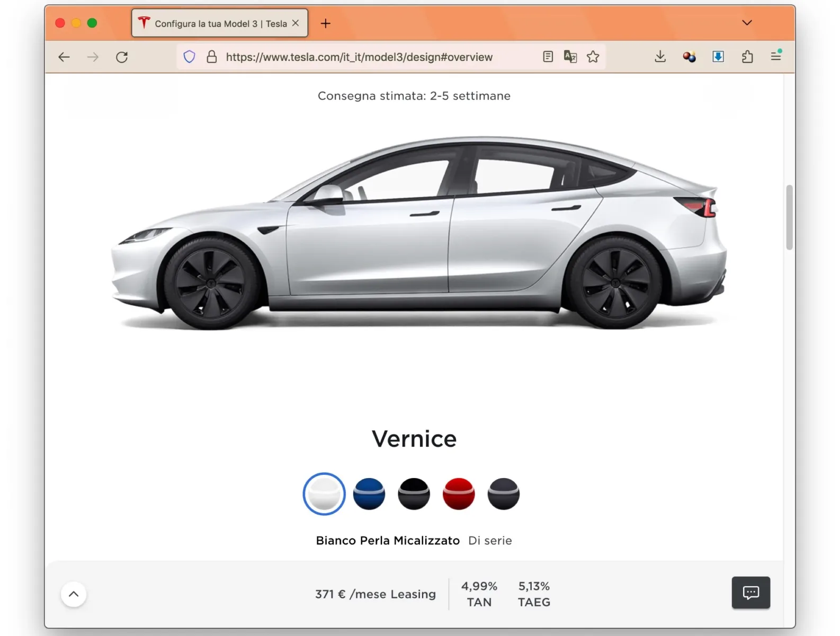This screenshot has width=840, height=636.
Task: Click the Vernice heading
Action: [414, 439]
